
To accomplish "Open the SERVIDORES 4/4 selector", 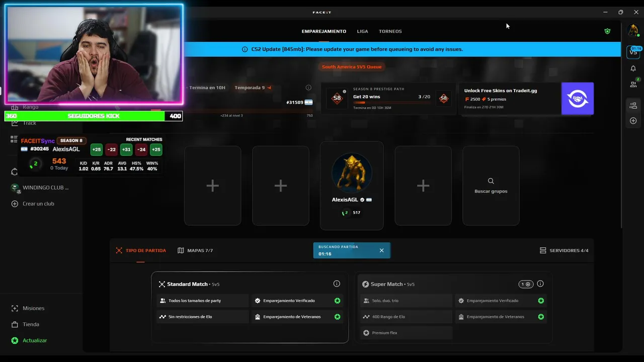I will 564,250.
